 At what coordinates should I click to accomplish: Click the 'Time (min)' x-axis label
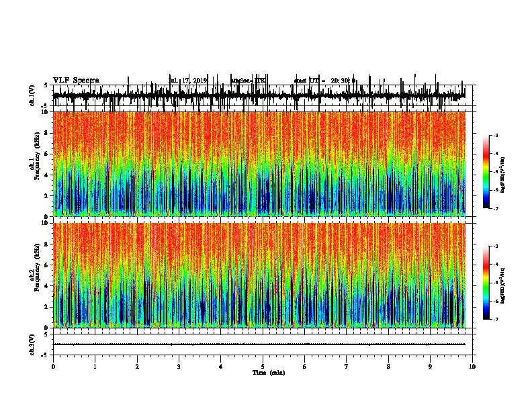click(269, 373)
